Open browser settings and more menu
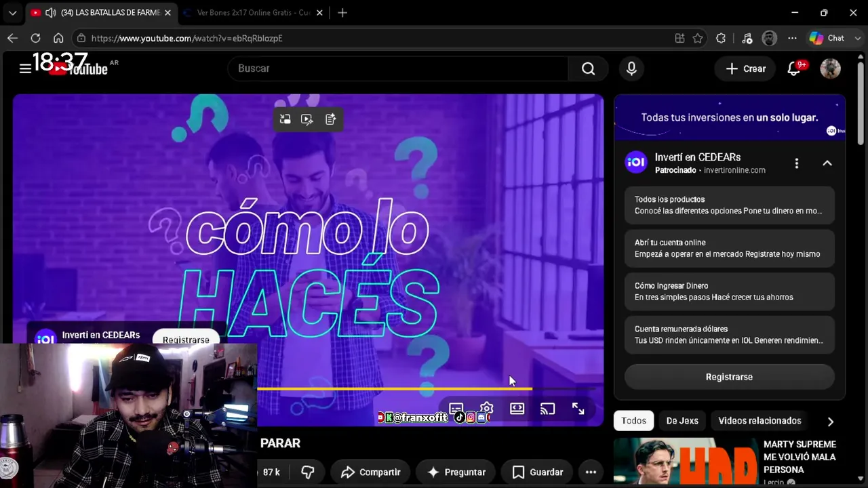 [x=792, y=39]
